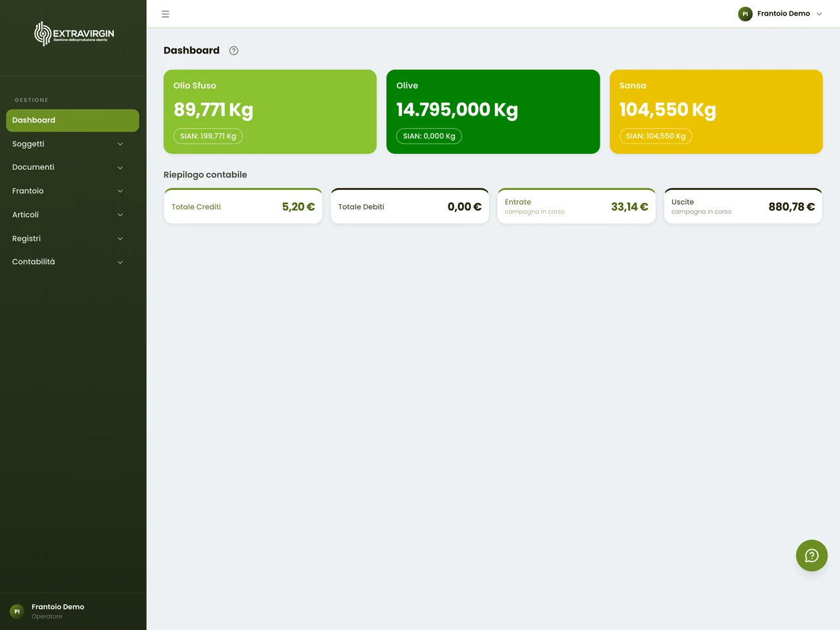Click the SIAN: 199,771 Kg badge
840x630 pixels.
208,136
